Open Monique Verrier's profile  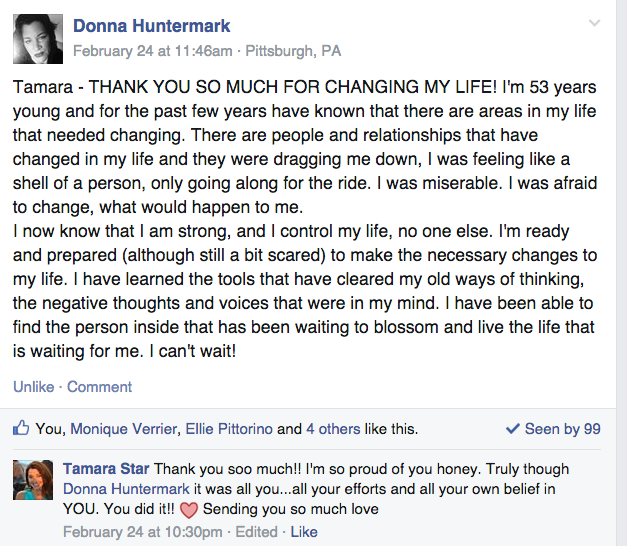click(124, 429)
